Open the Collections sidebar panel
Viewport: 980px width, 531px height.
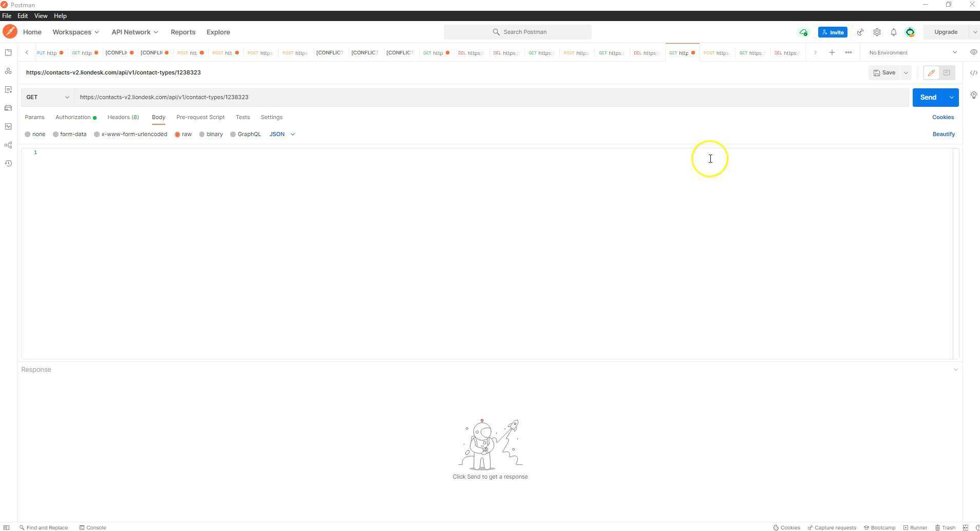pyautogui.click(x=8, y=52)
